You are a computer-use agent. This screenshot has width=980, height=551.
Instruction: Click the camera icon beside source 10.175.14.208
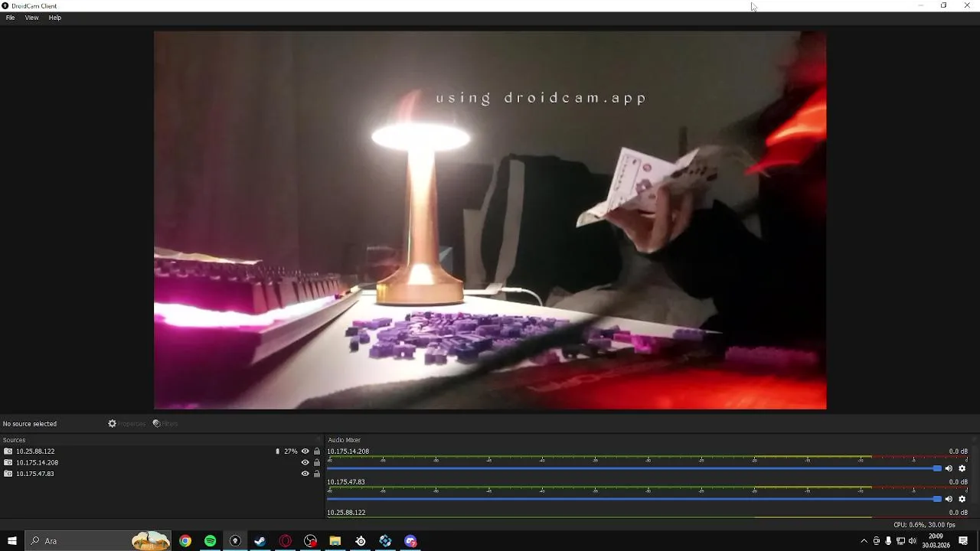[8, 462]
